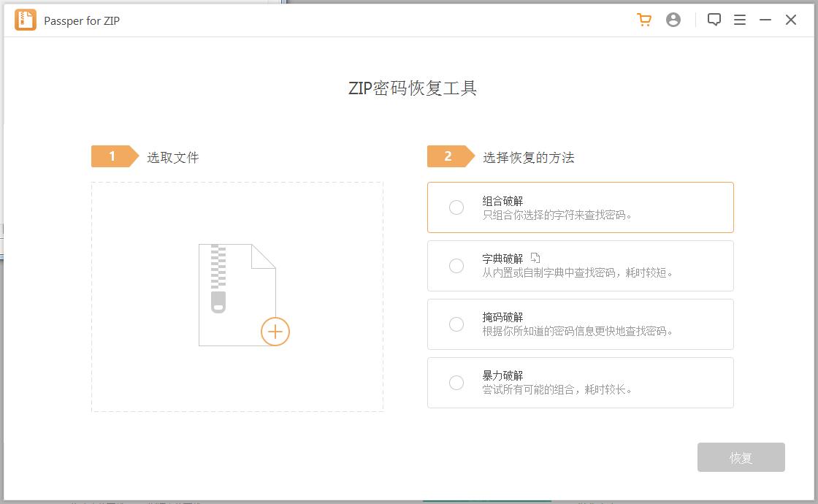Click the 尝试所有可能的组合 description text
The width and height of the screenshot is (818, 504).
click(x=557, y=390)
